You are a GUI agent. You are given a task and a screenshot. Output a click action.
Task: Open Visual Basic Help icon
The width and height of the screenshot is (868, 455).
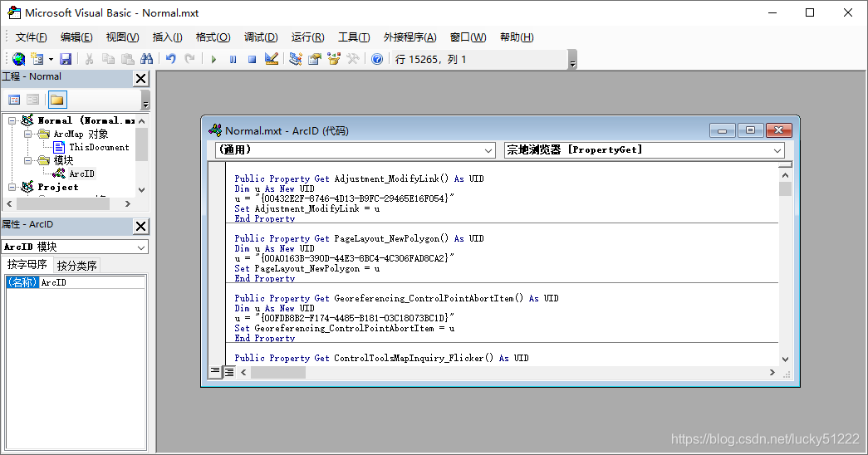(377, 59)
